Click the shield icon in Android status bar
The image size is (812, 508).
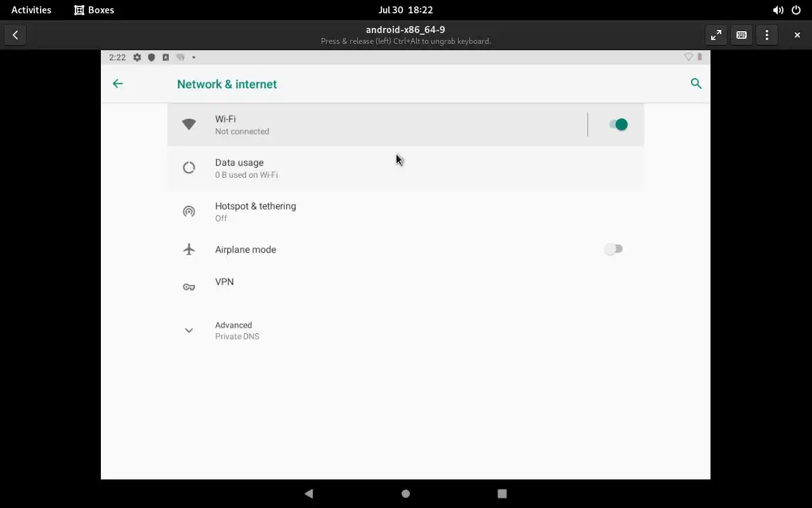click(152, 57)
